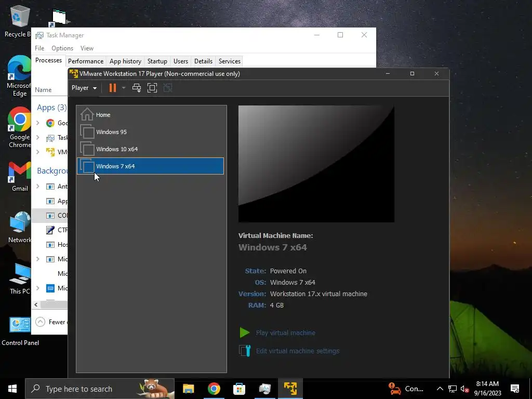The width and height of the screenshot is (532, 399).
Task: Switch to the Details tab in Task Manager
Action: [203, 61]
